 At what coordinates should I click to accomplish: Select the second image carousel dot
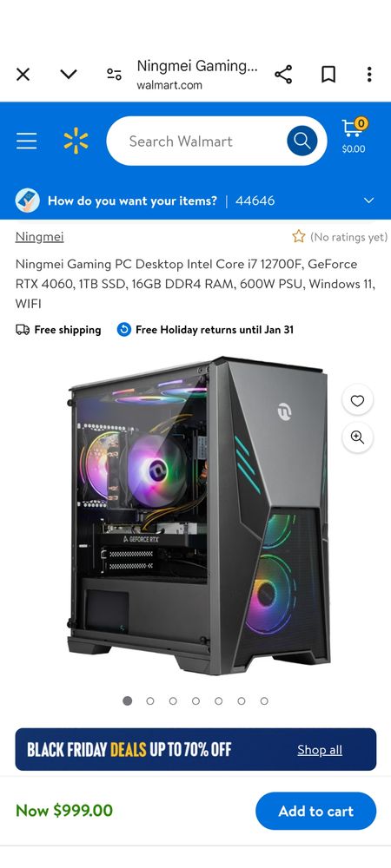pyautogui.click(x=150, y=700)
